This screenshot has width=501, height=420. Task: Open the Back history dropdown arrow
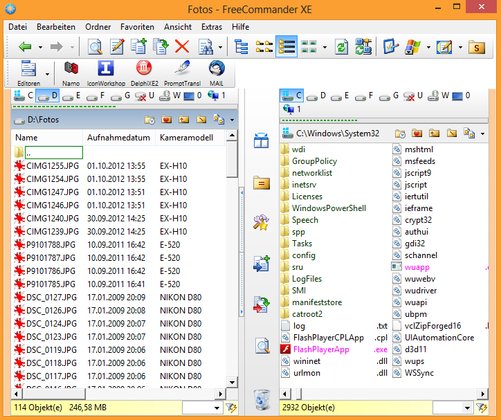pyautogui.click(x=40, y=47)
